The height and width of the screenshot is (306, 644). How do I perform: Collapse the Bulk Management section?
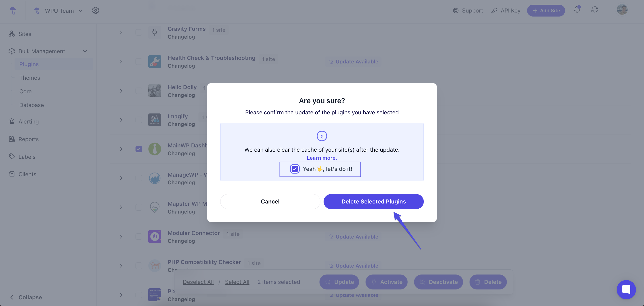point(85,51)
